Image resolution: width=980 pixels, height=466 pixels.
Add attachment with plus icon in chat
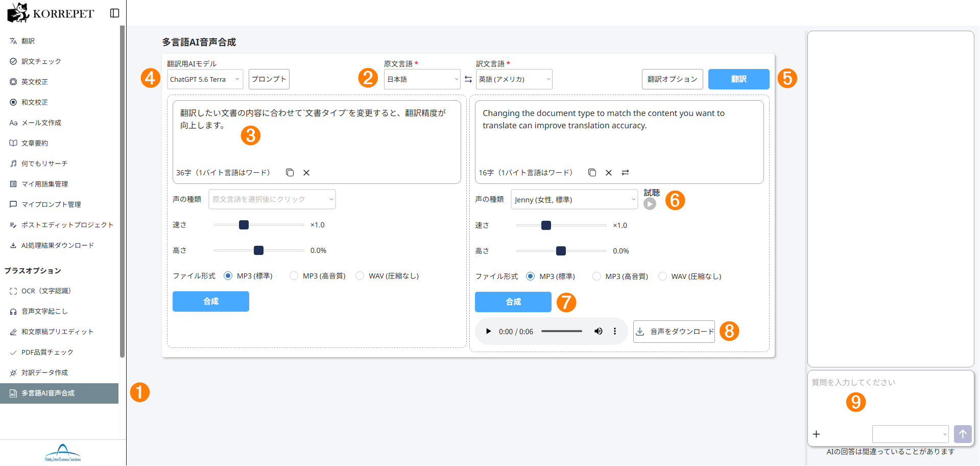coord(816,434)
